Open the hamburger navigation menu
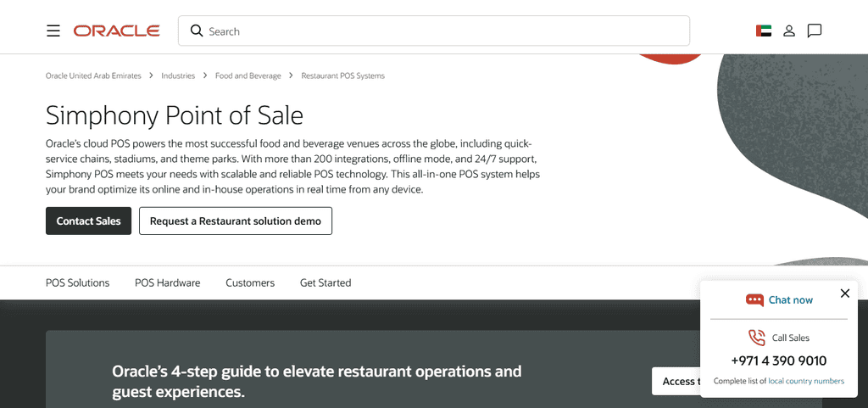Screen dimensions: 868x408 pos(53,31)
